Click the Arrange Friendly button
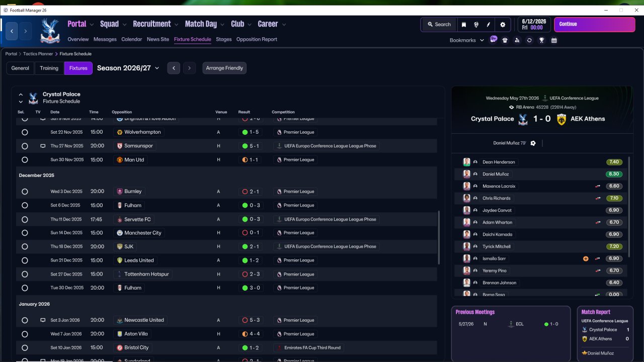This screenshot has height=362, width=644. coord(224,68)
